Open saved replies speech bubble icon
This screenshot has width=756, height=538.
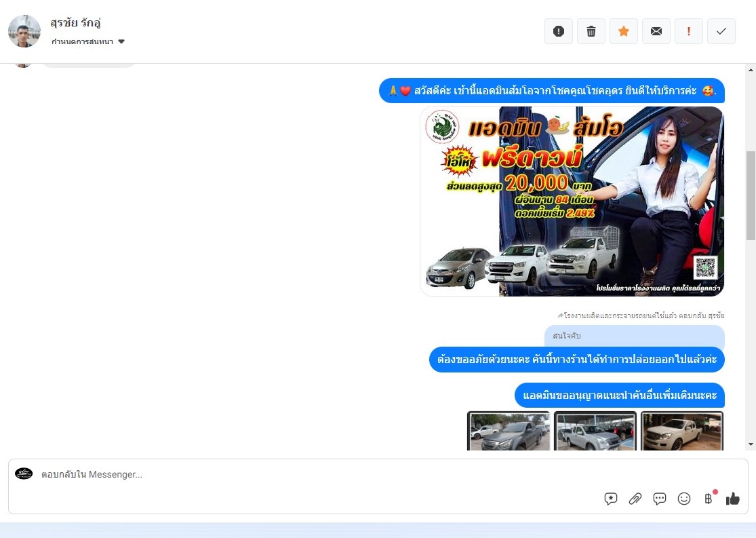660,499
